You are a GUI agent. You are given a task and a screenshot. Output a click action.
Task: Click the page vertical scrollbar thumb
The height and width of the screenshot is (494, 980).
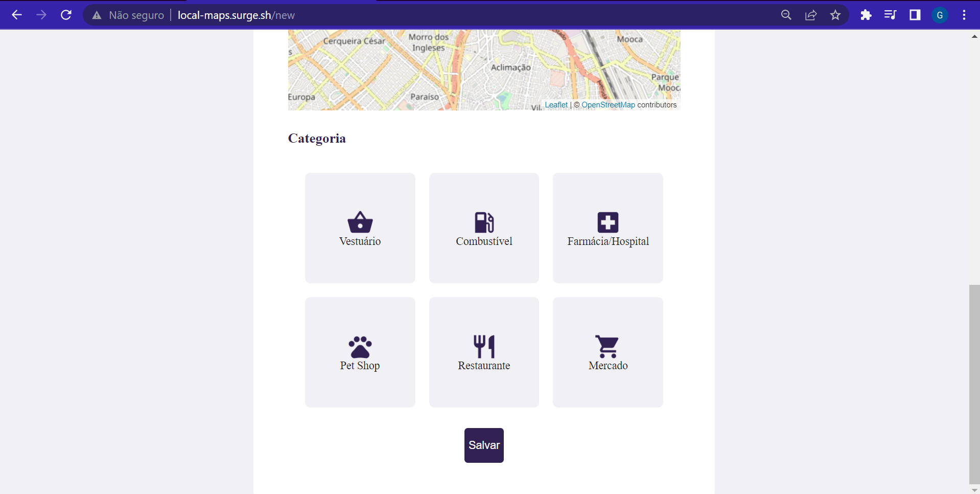(x=974, y=384)
